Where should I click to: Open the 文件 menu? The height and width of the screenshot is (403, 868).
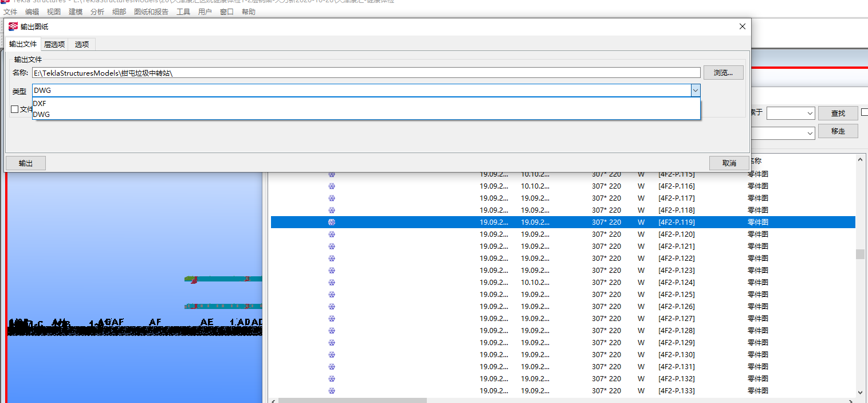11,11
